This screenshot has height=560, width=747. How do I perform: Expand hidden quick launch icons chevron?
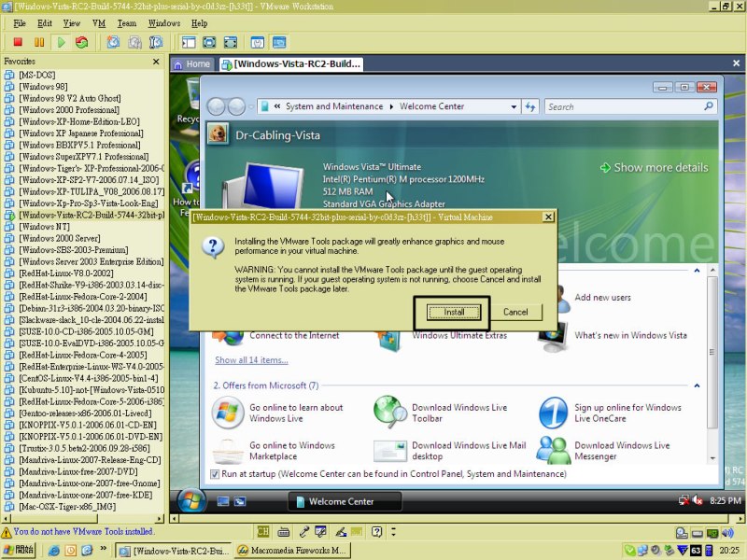click(104, 549)
